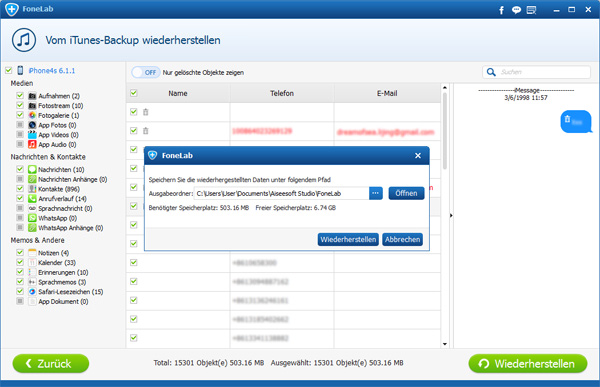Select the Nachrichten message icon
600x387 pixels.
coord(32,169)
